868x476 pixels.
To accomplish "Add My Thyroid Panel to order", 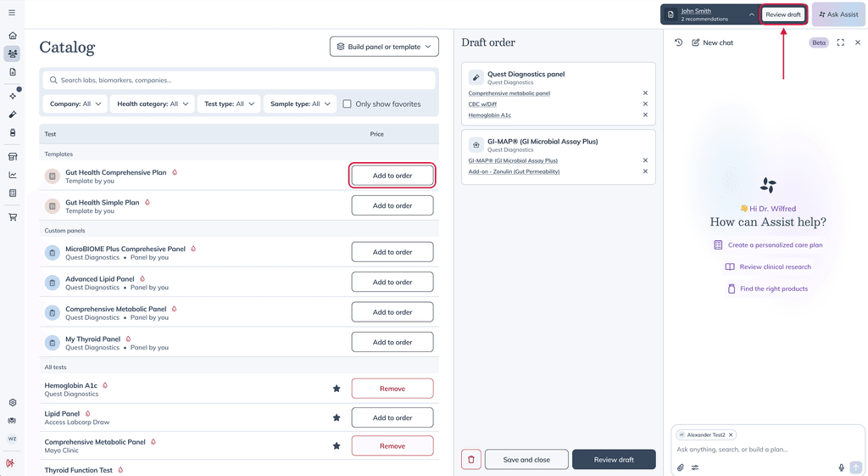I will (392, 343).
